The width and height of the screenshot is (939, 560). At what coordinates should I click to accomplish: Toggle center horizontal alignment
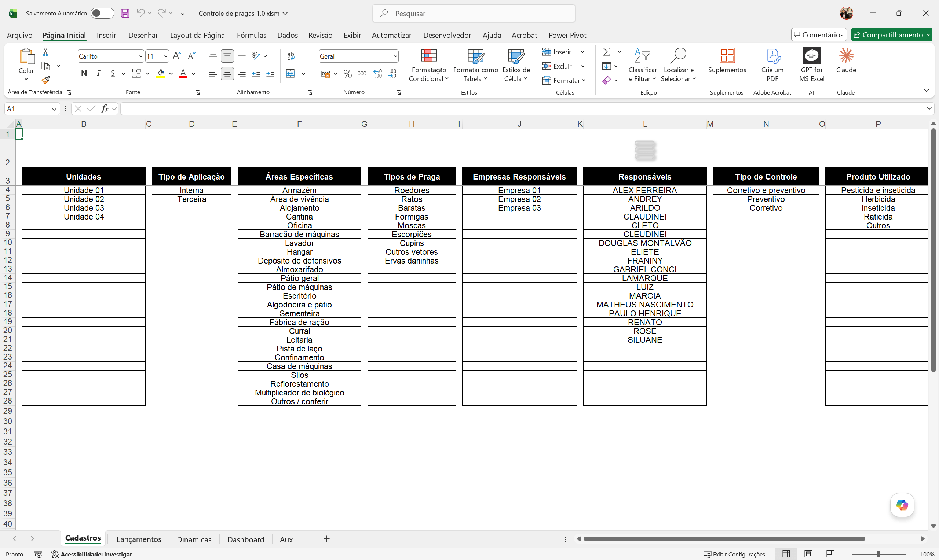coord(227,74)
